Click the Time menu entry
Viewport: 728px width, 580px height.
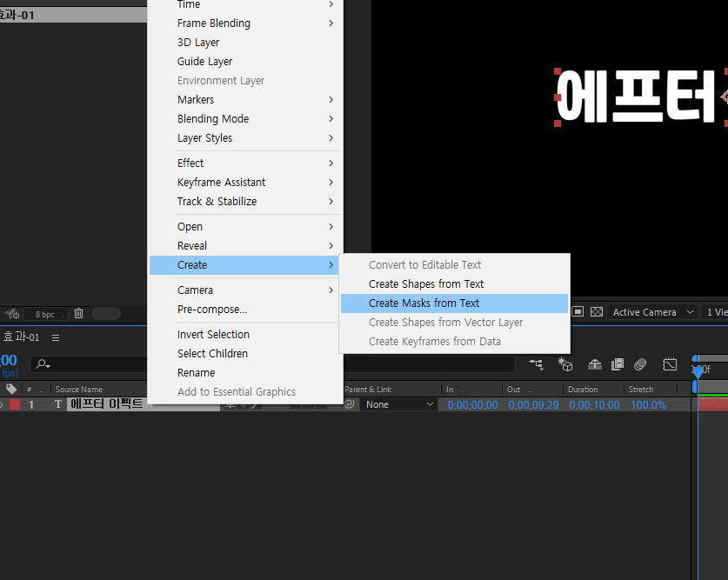(x=246, y=4)
